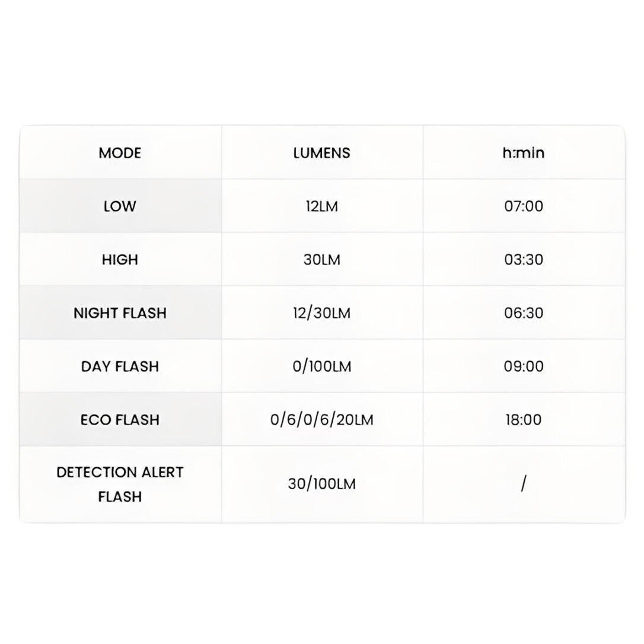Click the 06:30 runtime cell
The image size is (644, 644).
523,313
